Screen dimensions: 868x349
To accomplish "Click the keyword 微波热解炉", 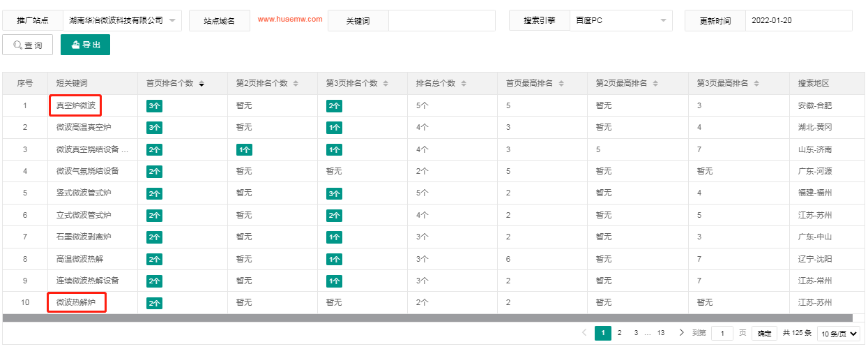I will click(76, 303).
